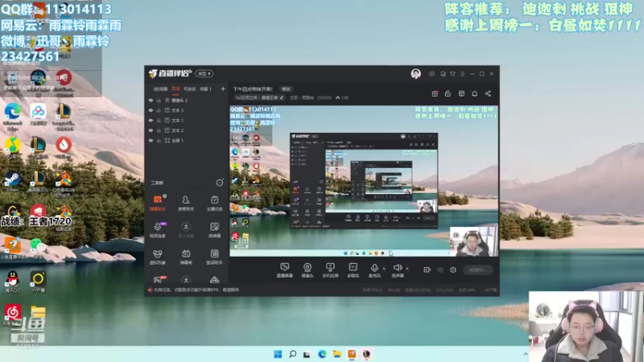Switch to the orange highlighted scene tab
644x362 pixels.
175,88
